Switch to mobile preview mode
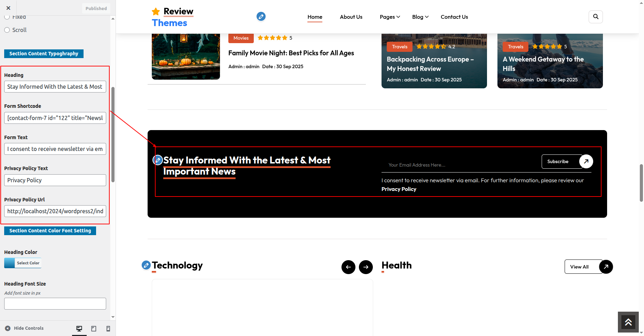The width and height of the screenshot is (644, 336). (108, 329)
